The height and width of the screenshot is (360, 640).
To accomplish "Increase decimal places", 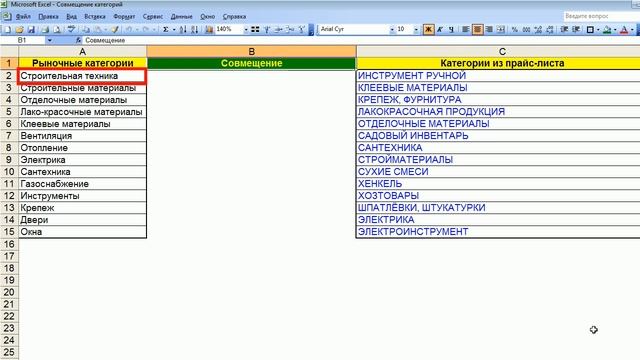I will click(538, 29).
